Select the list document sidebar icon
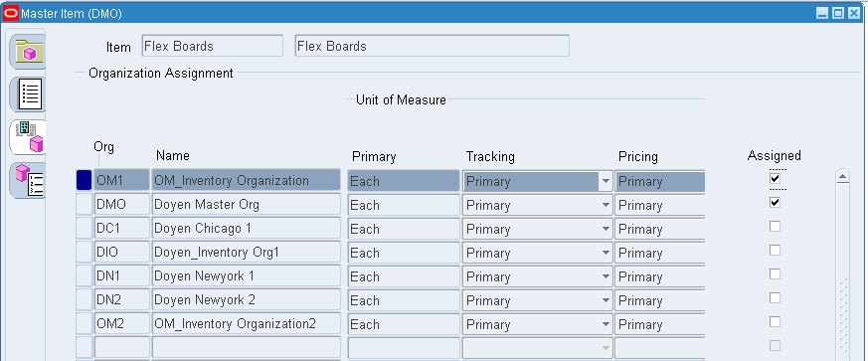The image size is (868, 361). tap(28, 94)
